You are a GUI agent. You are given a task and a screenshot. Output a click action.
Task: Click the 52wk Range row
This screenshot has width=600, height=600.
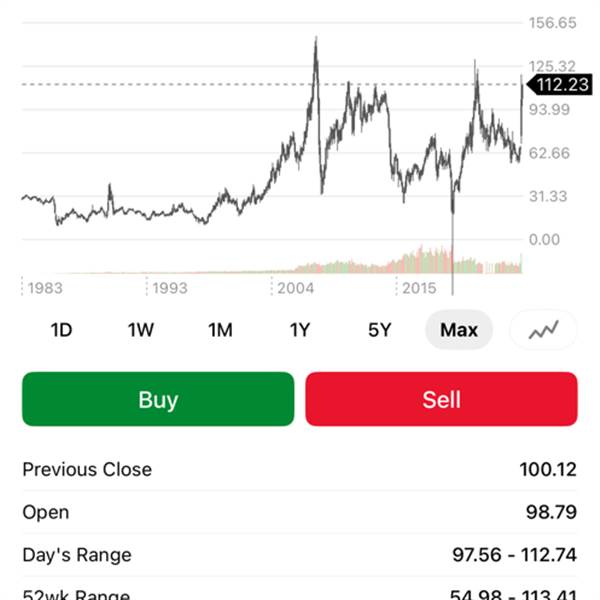point(300,592)
